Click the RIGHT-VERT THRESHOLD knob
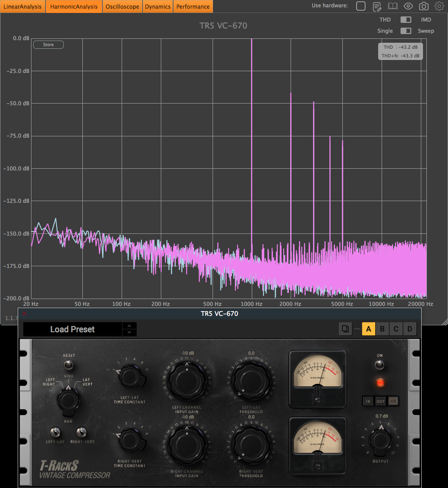Viewport: 448px width, 488px height. point(251,445)
